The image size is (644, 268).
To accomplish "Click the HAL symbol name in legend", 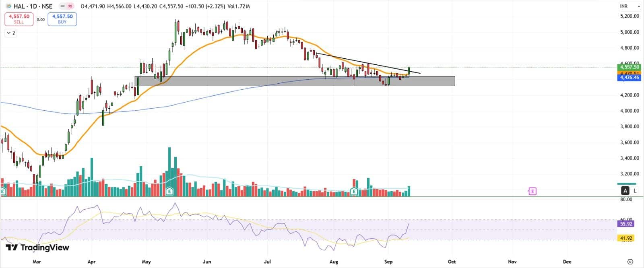I will 19,6.
